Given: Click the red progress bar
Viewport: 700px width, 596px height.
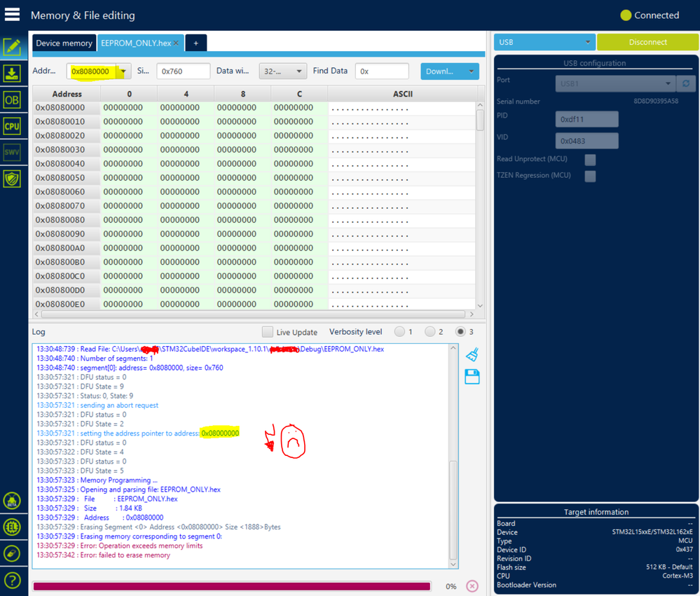Looking at the screenshot, I should click(232, 586).
